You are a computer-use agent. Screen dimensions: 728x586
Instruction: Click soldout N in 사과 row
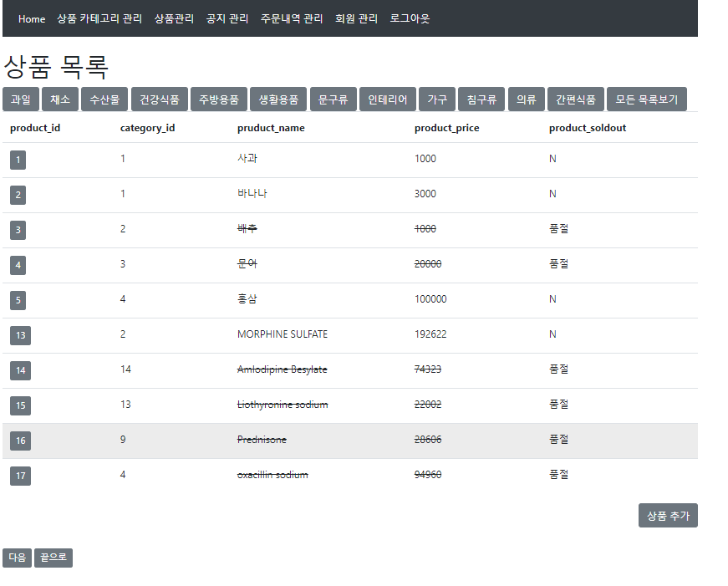click(552, 159)
